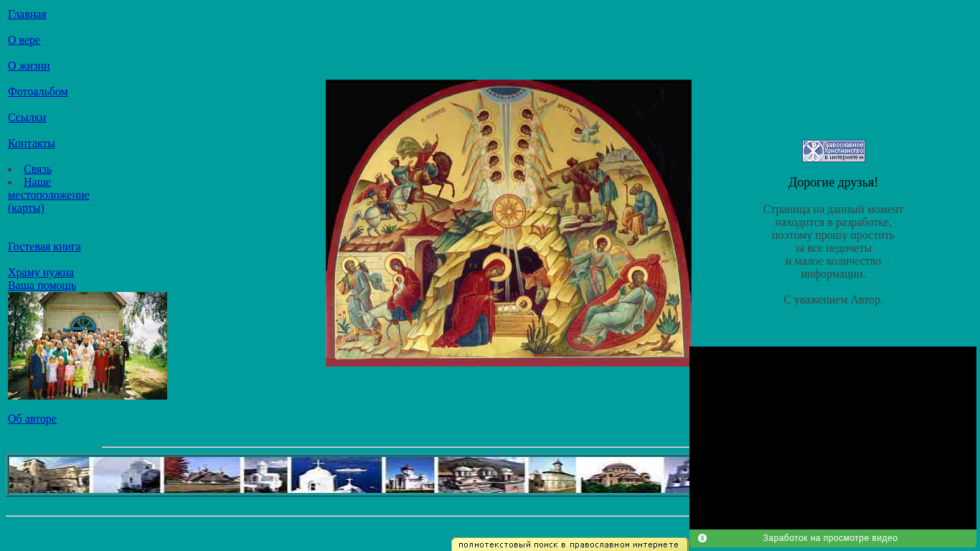Click the С уважением Автор. text
Viewport: 980px width, 551px height.
[x=833, y=300]
